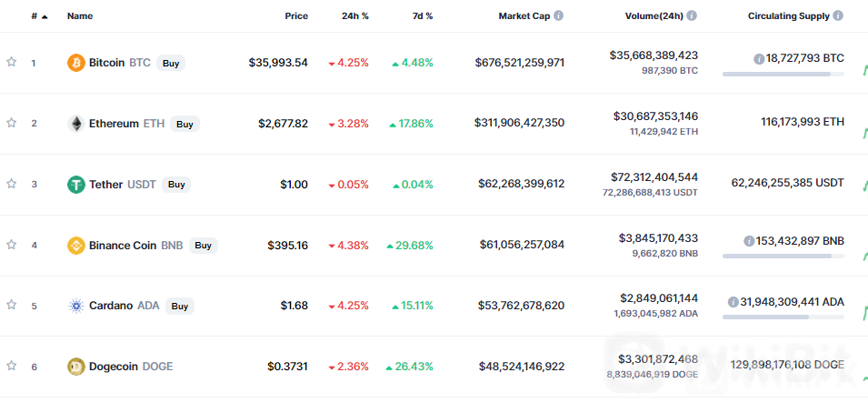
Task: Click Bitcoin's market cap $676,521,259,971
Action: coord(520,63)
